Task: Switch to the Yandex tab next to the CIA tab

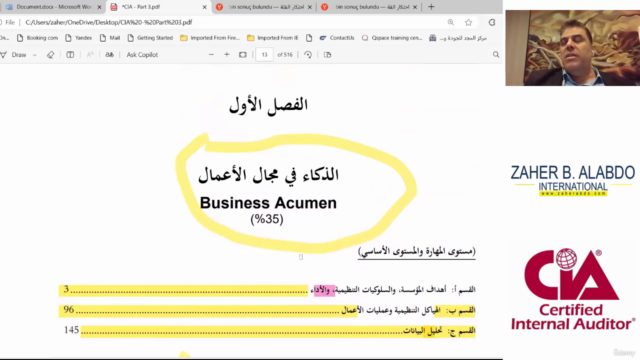Action: tap(263, 7)
